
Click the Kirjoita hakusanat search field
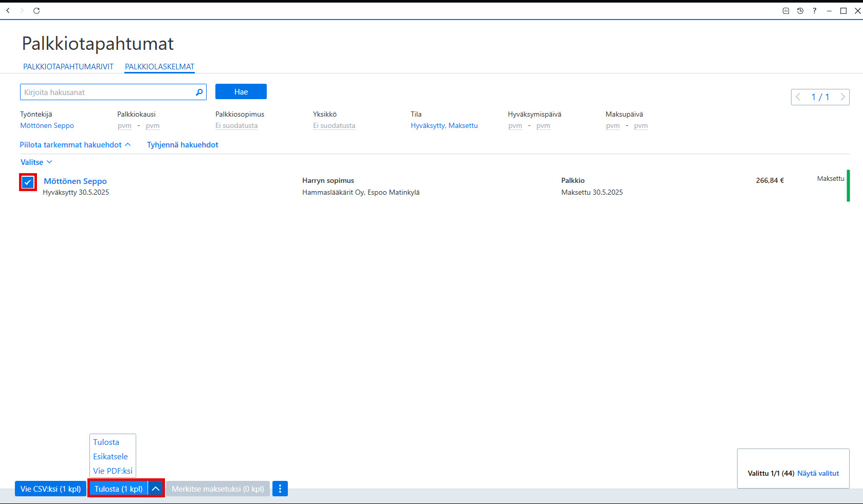[x=108, y=92]
